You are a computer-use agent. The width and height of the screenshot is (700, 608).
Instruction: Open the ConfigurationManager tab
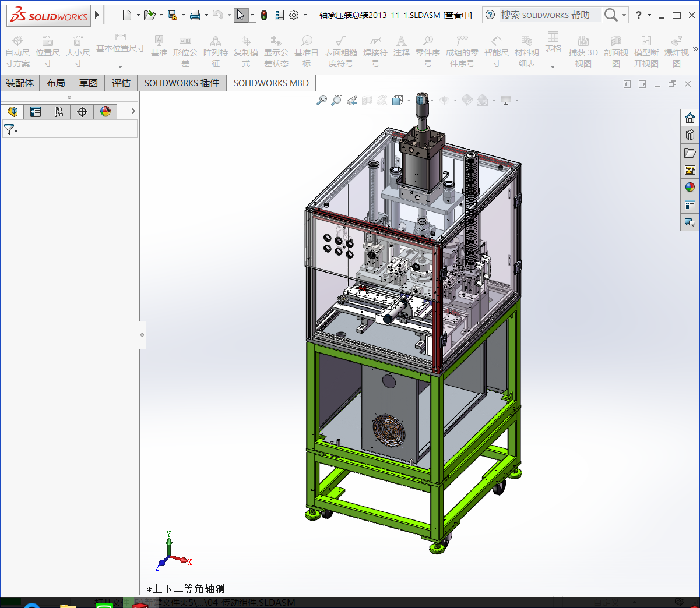pos(59,111)
